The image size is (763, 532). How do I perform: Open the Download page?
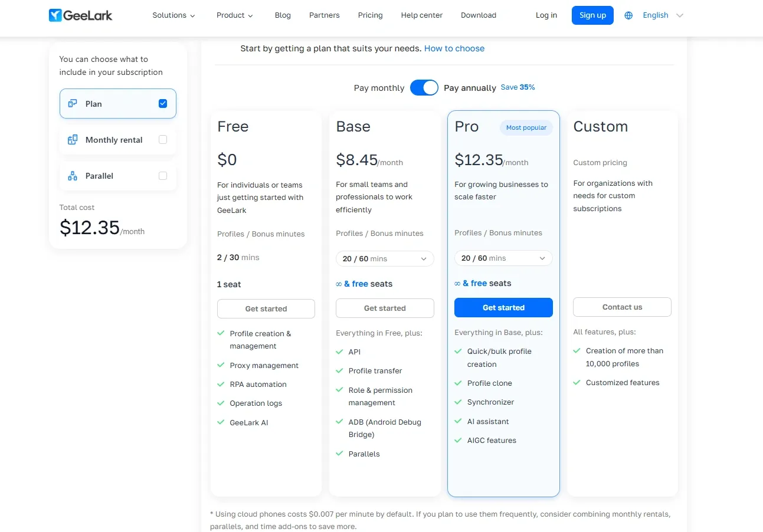click(x=479, y=15)
